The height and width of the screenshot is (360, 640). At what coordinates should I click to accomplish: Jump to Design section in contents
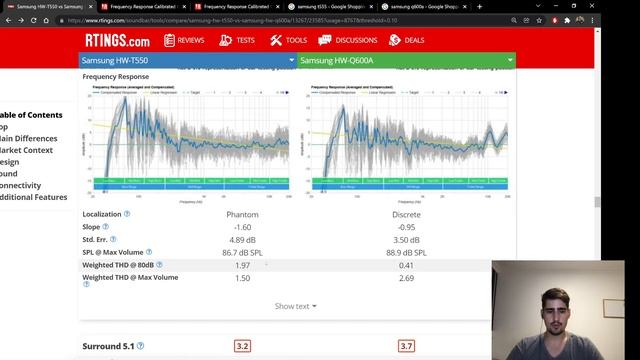[10, 162]
